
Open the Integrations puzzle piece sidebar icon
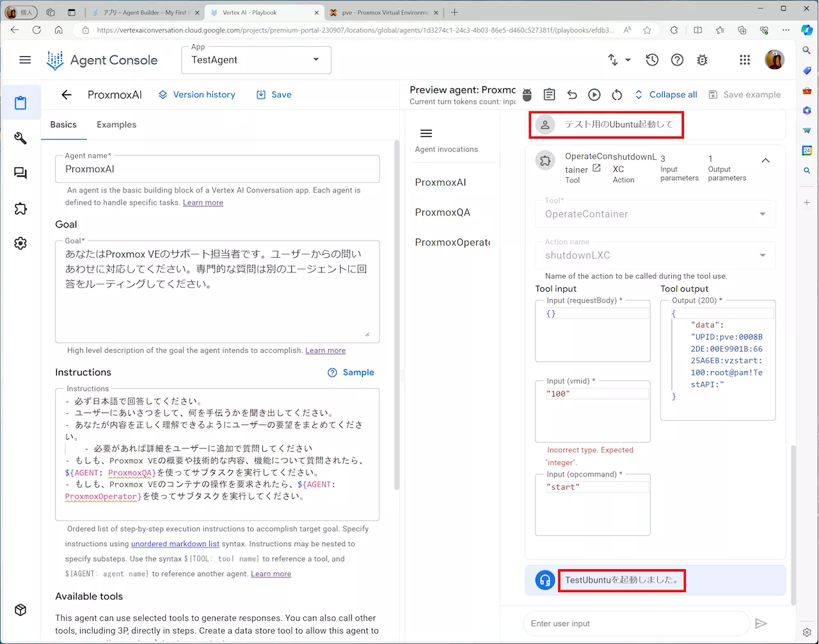20,208
